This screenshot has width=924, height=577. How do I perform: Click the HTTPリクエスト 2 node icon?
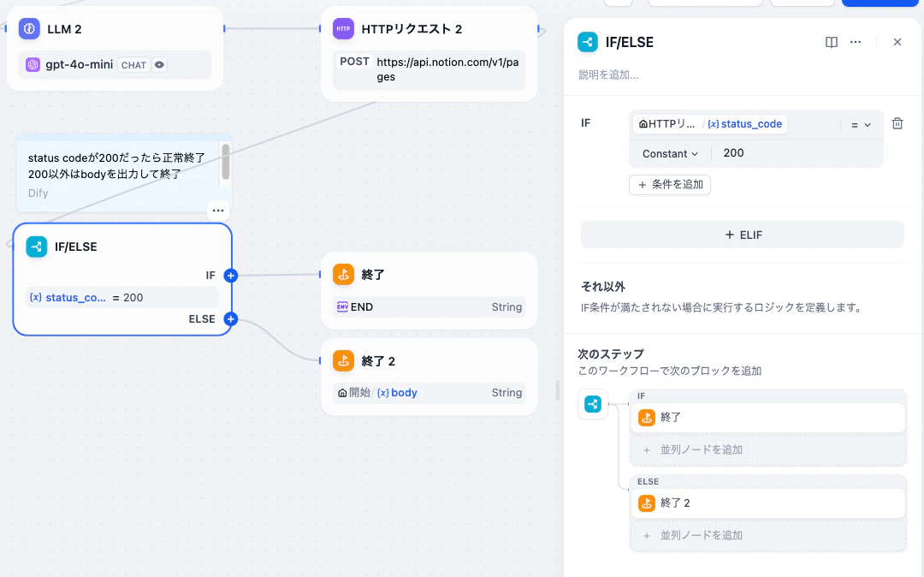(x=344, y=29)
